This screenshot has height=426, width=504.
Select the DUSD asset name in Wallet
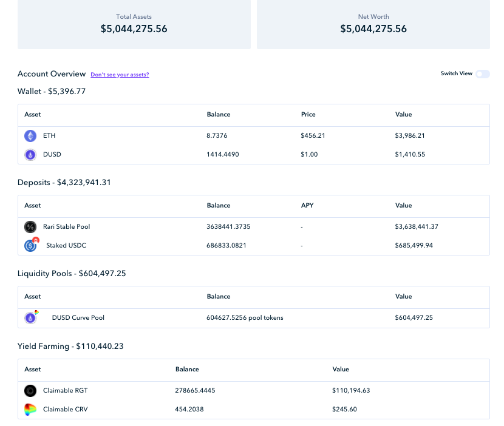click(52, 154)
